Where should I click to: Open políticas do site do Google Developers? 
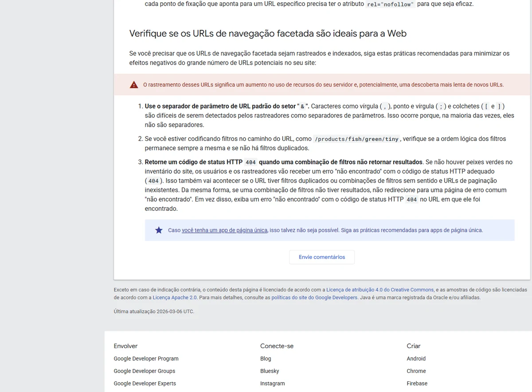coord(314,298)
